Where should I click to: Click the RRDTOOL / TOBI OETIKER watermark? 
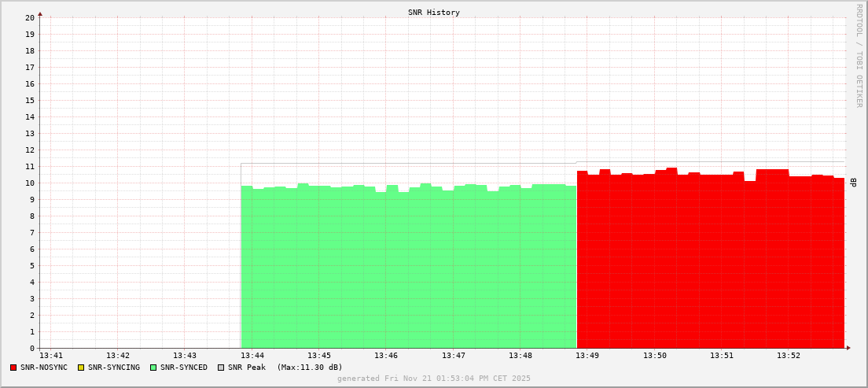[x=859, y=55]
